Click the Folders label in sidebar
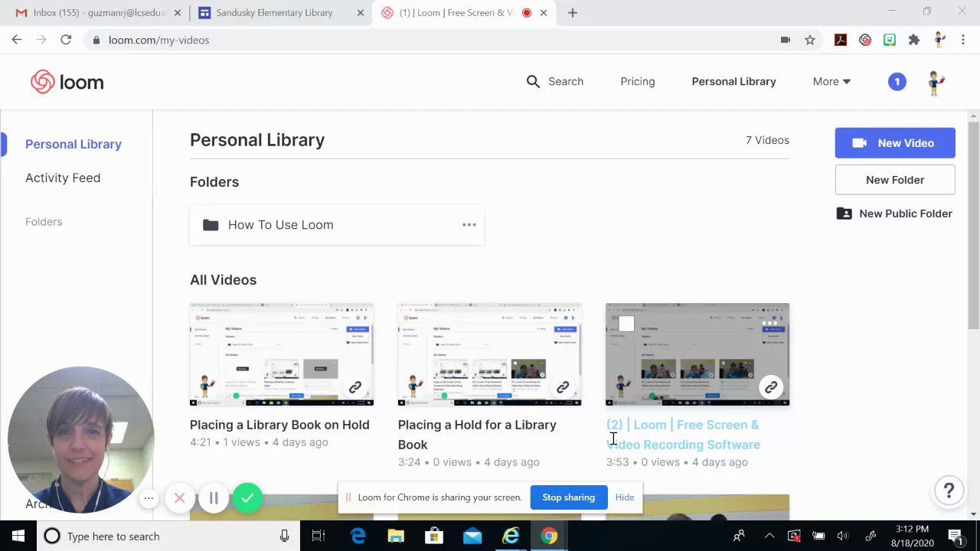This screenshot has width=980, height=551. 44,222
